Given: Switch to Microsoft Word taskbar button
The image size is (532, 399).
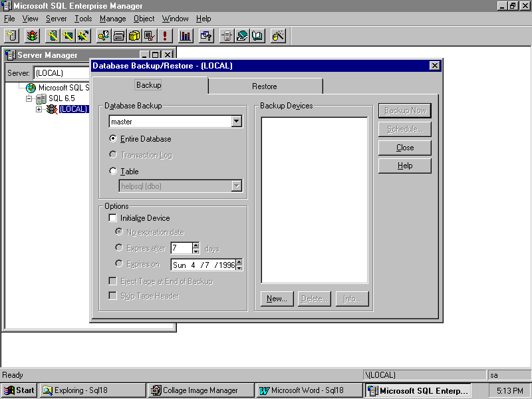Looking at the screenshot, I should [x=309, y=390].
